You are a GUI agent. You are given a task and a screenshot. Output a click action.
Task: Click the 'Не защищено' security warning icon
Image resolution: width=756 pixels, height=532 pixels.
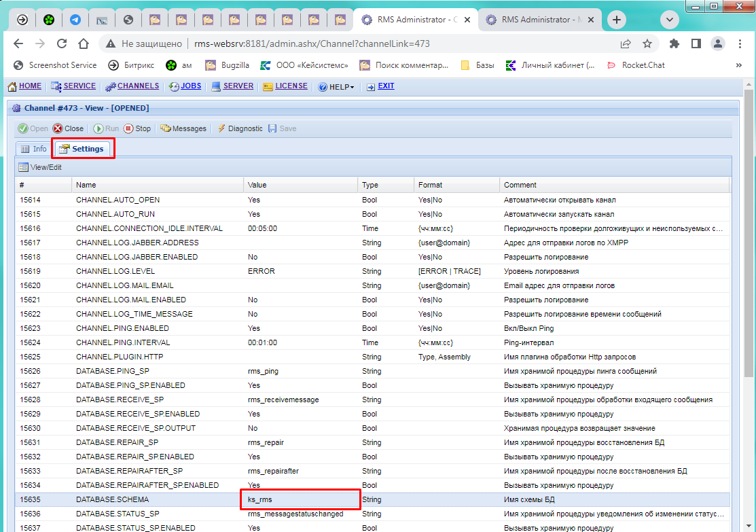[111, 44]
